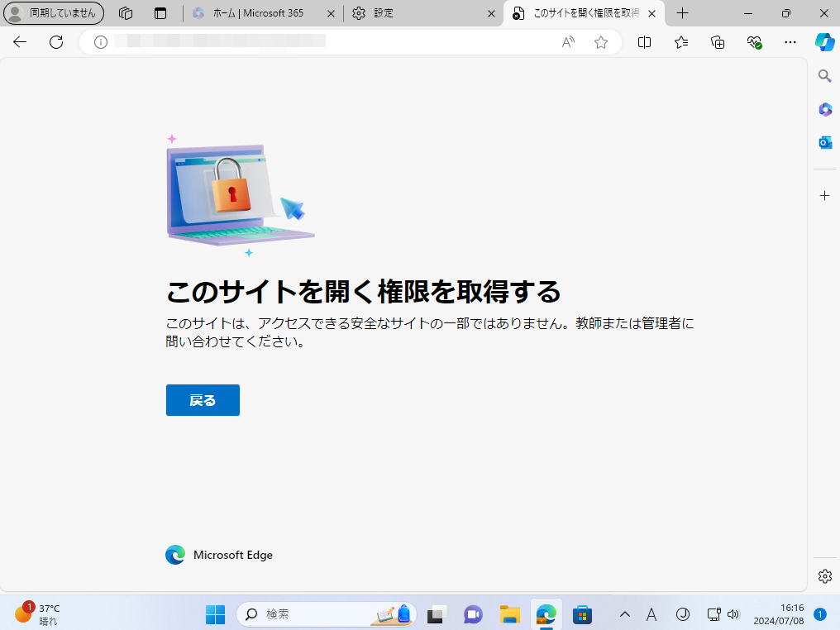Open split screen view

(644, 42)
